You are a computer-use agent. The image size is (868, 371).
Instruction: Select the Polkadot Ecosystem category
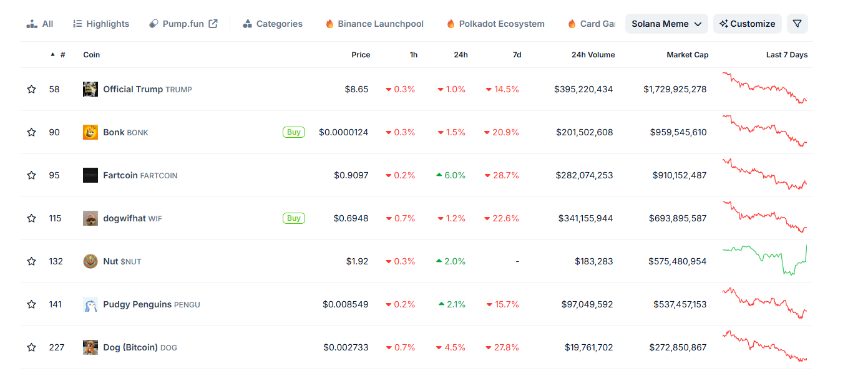click(x=495, y=24)
